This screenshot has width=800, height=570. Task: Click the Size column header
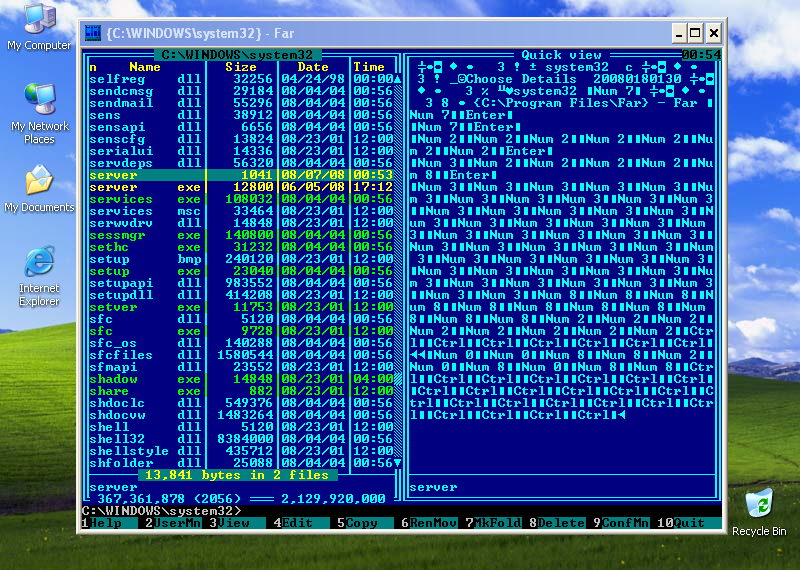[240, 67]
